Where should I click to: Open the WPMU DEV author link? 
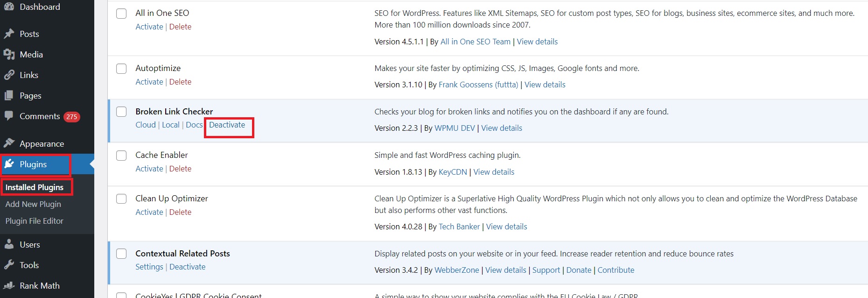(x=455, y=128)
